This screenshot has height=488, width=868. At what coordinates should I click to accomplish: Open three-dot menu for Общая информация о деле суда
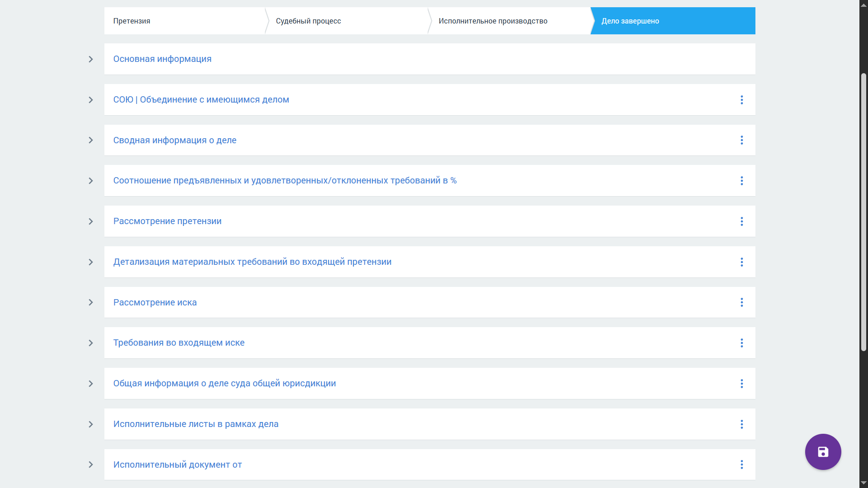(741, 384)
